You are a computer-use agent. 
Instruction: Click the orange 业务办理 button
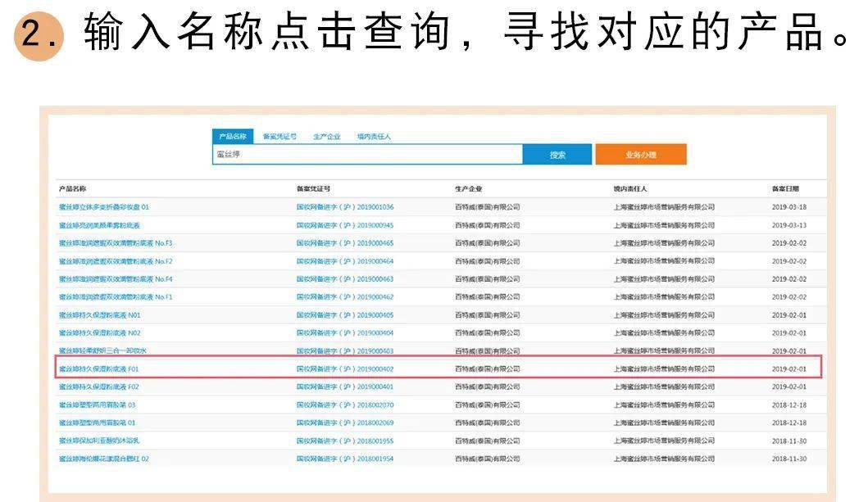point(640,155)
